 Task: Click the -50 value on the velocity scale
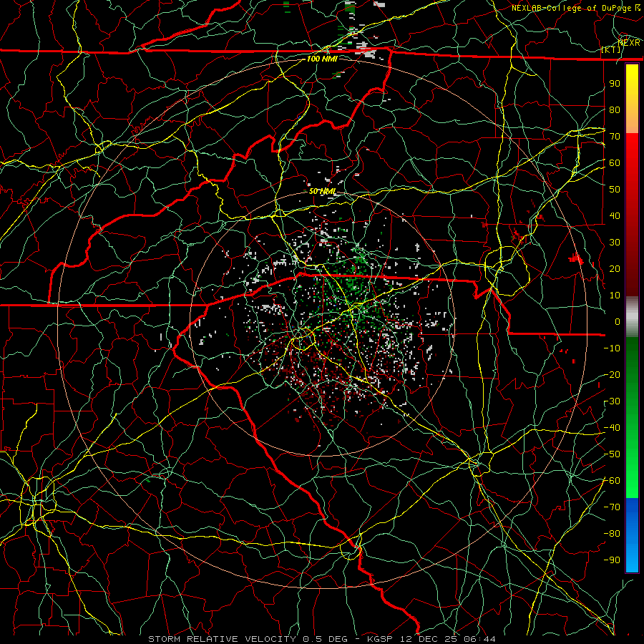tap(612, 454)
